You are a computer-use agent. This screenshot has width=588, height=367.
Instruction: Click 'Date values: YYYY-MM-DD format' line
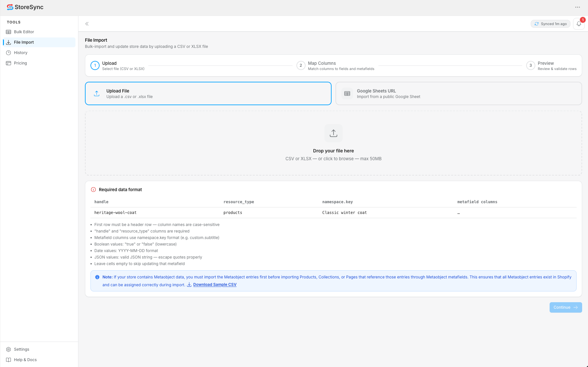[x=126, y=251]
